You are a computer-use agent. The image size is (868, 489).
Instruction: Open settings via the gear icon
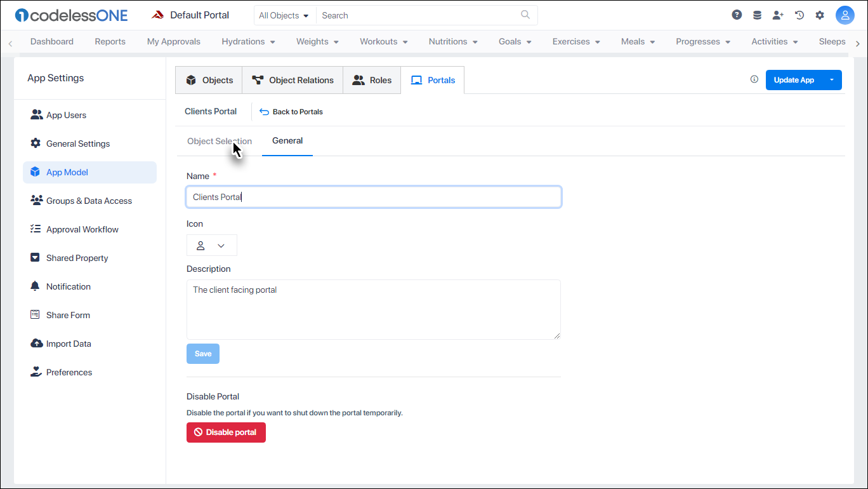tap(820, 14)
